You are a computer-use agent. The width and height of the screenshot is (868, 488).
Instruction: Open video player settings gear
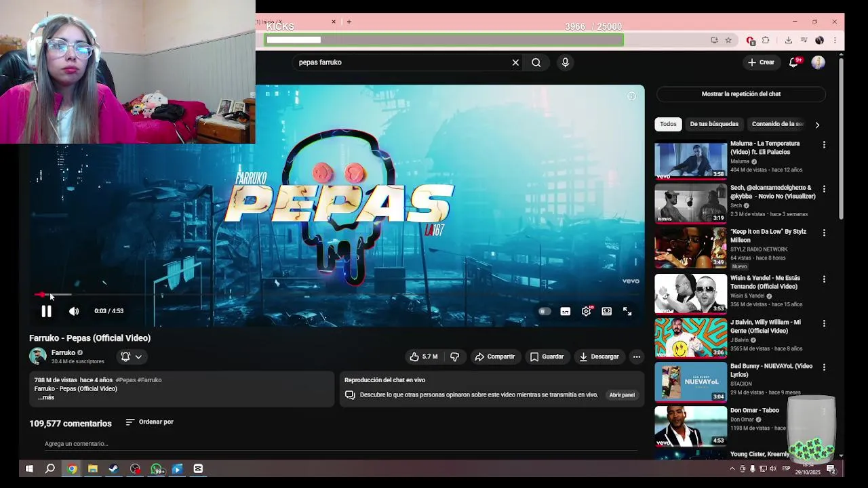click(587, 311)
